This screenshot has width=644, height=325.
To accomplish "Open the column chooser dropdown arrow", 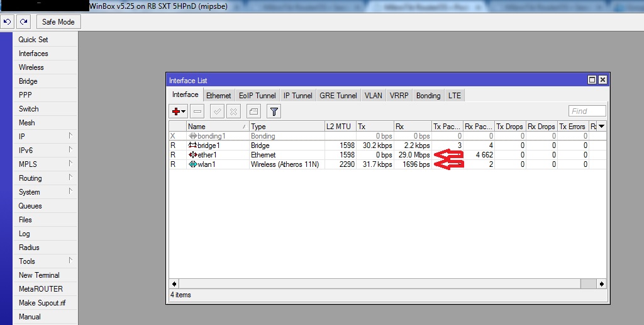I will (x=602, y=127).
